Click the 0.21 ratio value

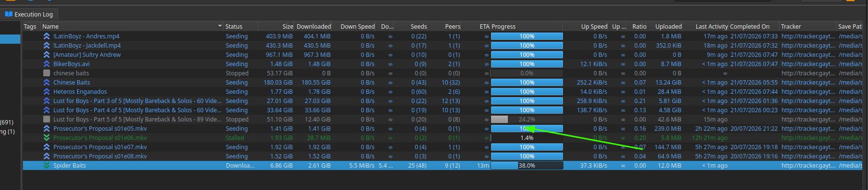pos(640,101)
